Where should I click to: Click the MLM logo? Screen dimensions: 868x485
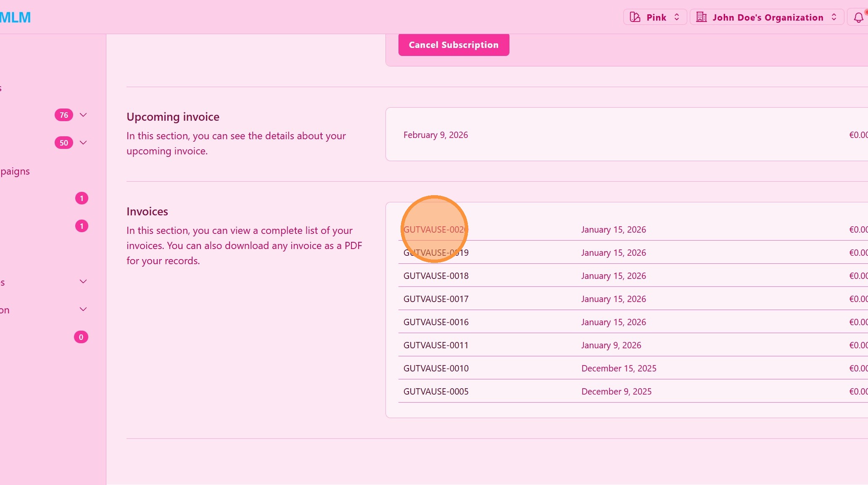(15, 17)
